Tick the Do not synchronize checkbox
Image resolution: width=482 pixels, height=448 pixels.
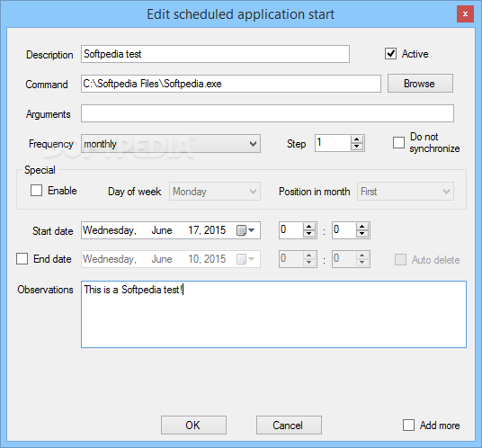398,142
